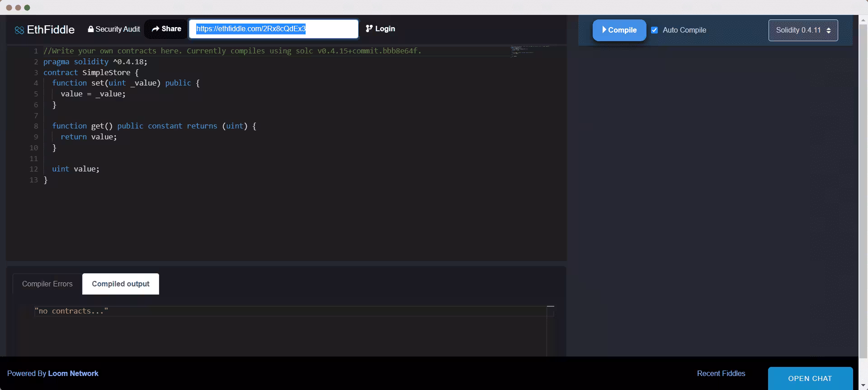Click the share URL input field
This screenshot has width=868, height=390.
click(274, 29)
